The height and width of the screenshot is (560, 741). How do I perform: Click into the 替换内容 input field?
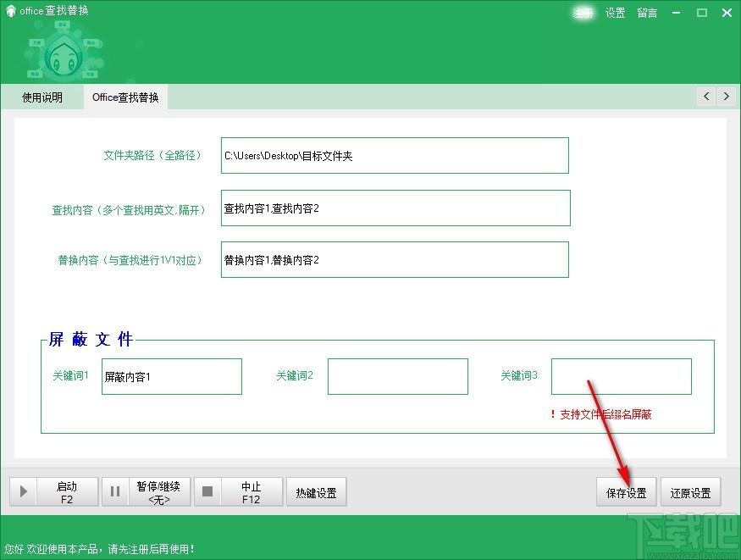[395, 259]
